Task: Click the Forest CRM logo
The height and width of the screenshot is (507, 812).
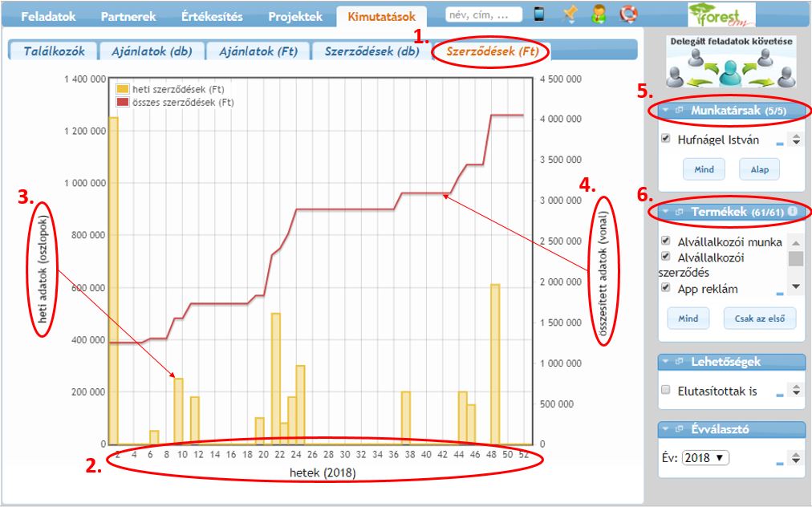Action: [x=721, y=15]
